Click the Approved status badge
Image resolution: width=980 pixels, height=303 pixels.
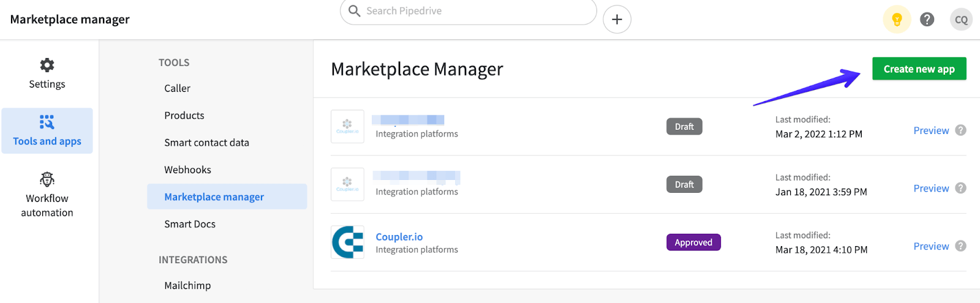tap(693, 242)
